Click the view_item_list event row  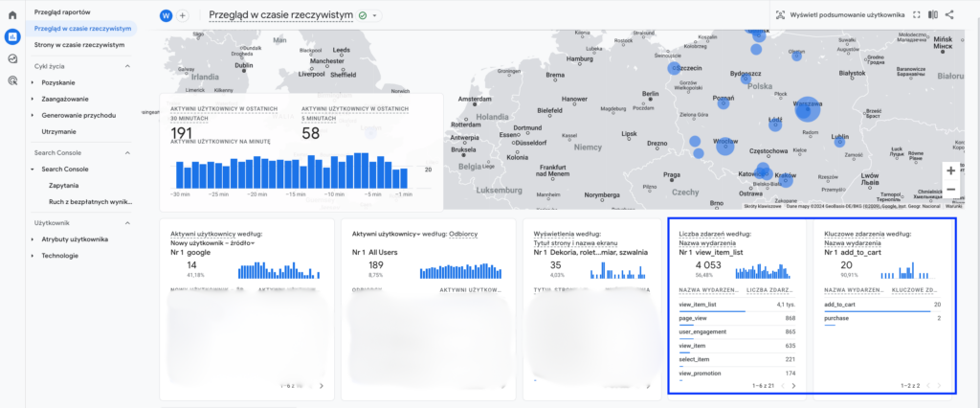tap(736, 305)
